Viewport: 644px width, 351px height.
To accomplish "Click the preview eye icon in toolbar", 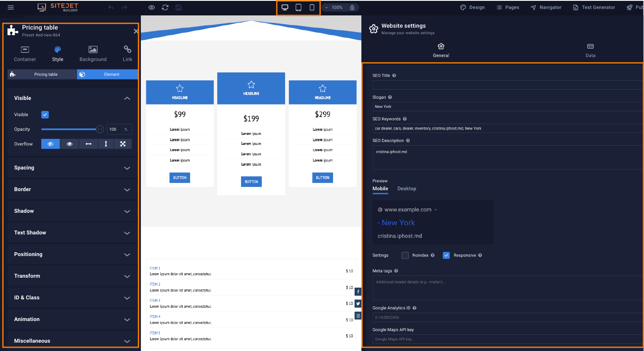I will coord(152,7).
